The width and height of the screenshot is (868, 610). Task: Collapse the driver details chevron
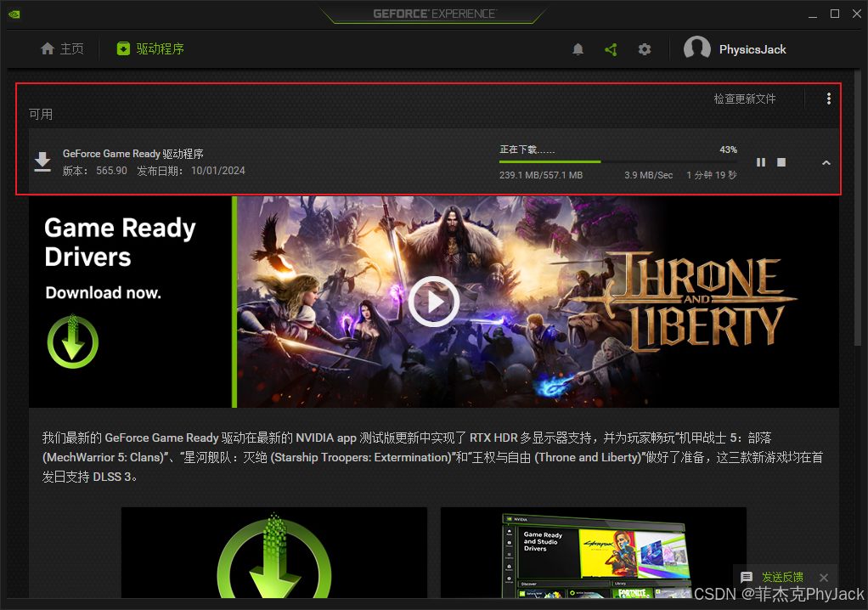coord(826,163)
